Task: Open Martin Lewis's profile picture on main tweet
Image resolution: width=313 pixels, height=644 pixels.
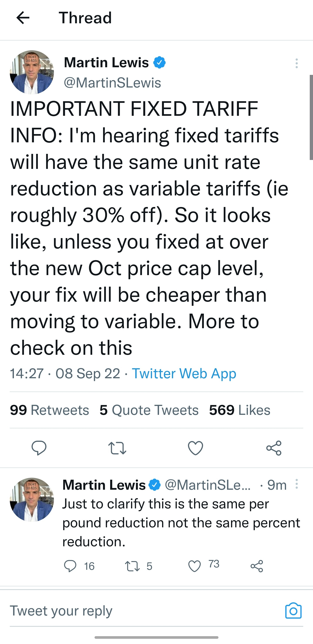Action: (x=32, y=72)
